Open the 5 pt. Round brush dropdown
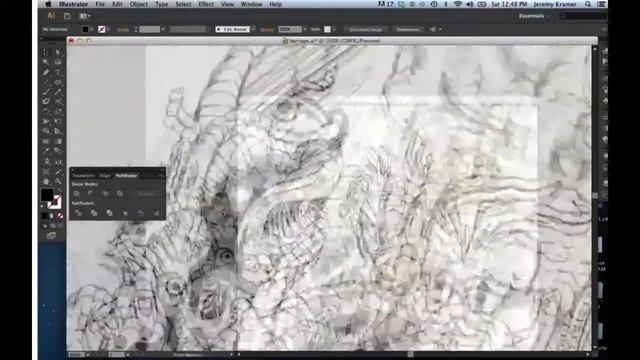 [x=253, y=29]
